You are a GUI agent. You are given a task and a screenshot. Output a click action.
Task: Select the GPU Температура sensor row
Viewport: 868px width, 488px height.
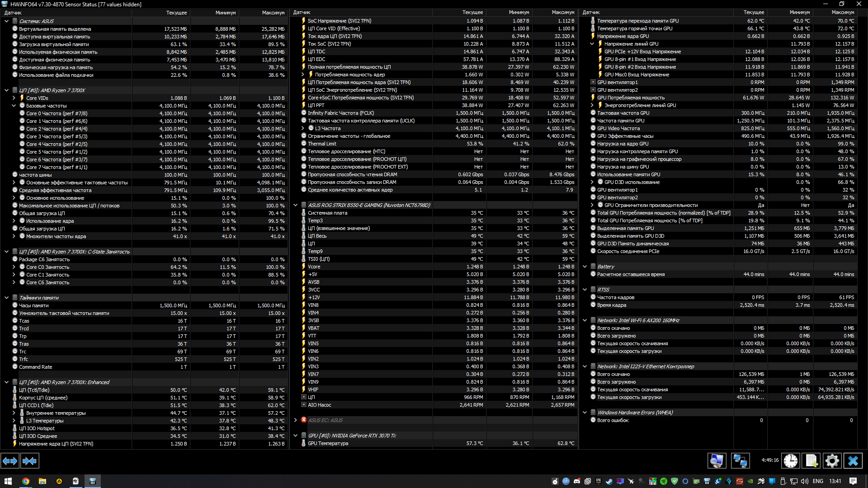pos(328,444)
